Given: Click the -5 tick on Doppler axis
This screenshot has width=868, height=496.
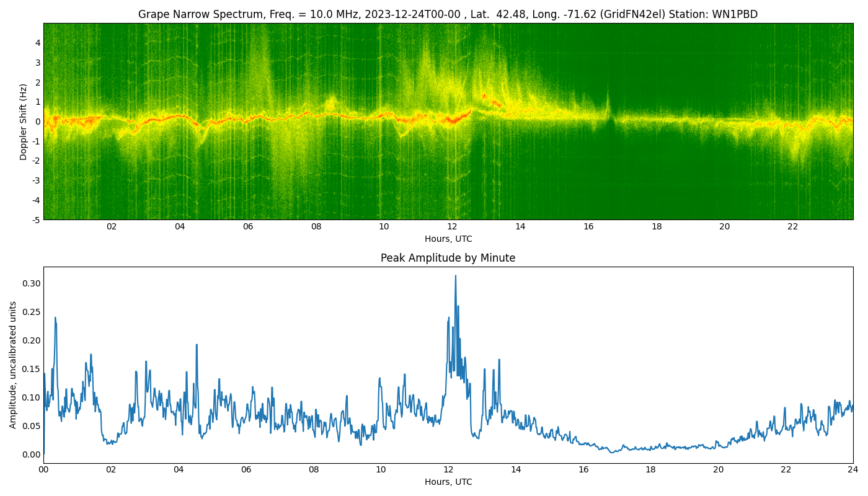Looking at the screenshot, I should [36, 219].
